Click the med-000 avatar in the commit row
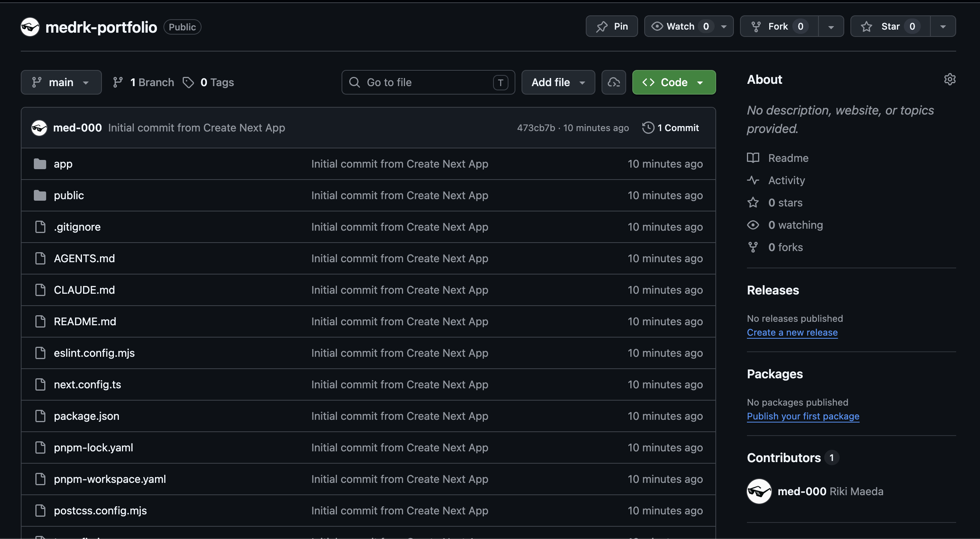The height and width of the screenshot is (539, 980). pyautogui.click(x=39, y=128)
